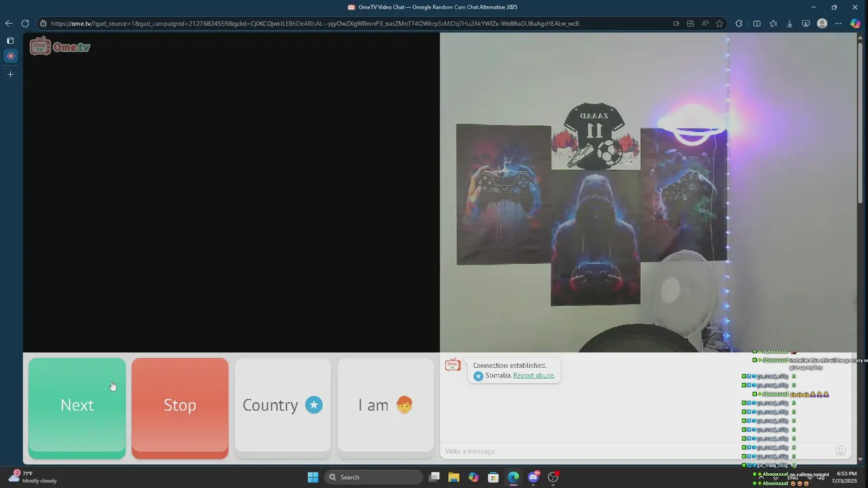This screenshot has width=868, height=488.
Task: Open Microsoft Store from taskbar
Action: click(x=493, y=477)
